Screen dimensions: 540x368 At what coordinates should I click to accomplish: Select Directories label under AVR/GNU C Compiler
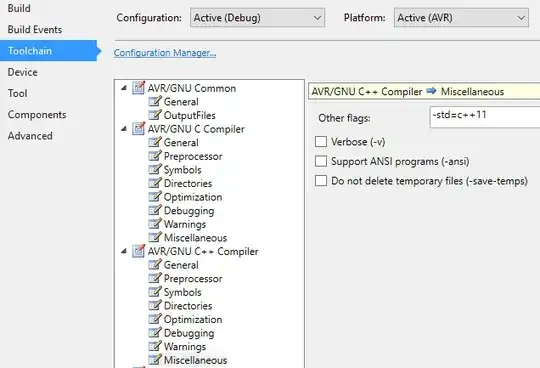[x=188, y=183]
